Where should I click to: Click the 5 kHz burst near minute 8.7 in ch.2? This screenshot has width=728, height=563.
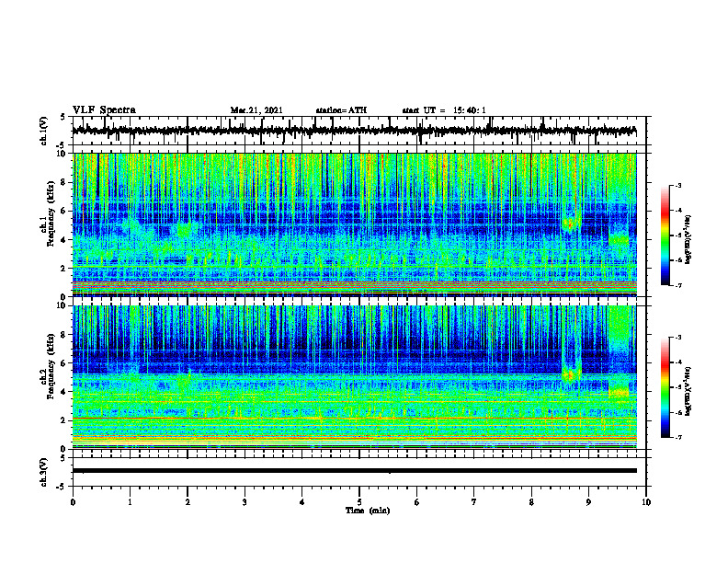(571, 374)
